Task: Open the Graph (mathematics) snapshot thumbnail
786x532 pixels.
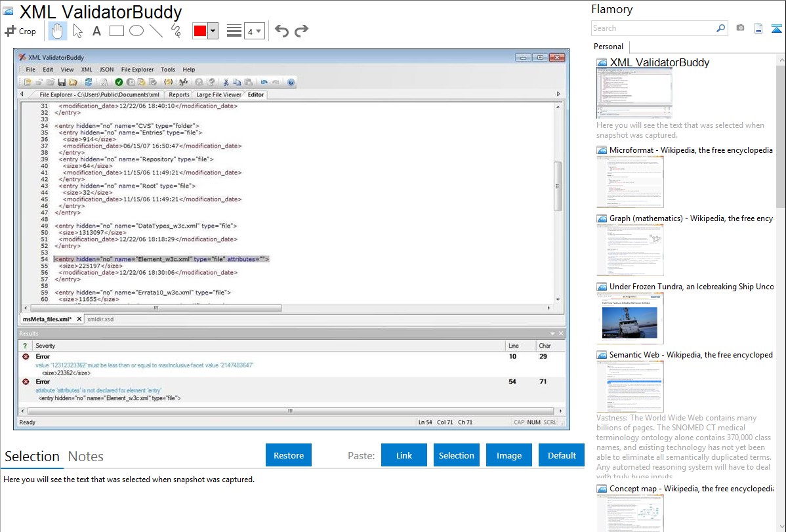Action: point(630,250)
